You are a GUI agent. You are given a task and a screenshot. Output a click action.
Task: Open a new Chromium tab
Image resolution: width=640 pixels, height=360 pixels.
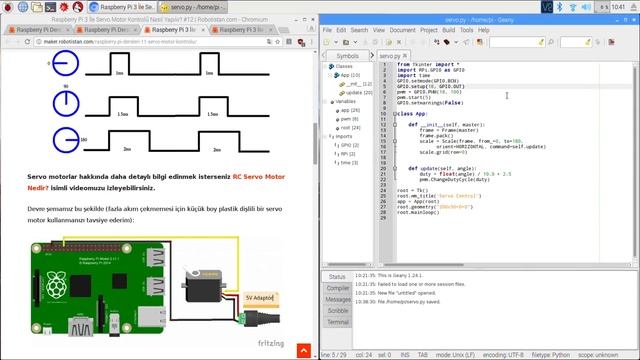point(284,30)
